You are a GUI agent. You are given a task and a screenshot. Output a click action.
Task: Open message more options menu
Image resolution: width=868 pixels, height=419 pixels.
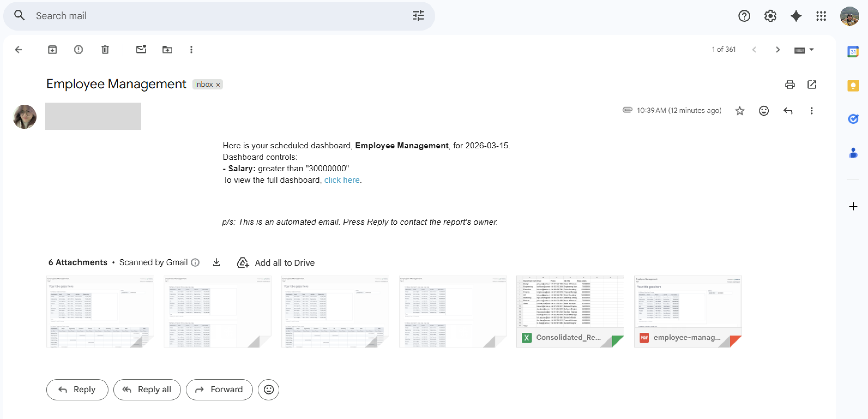811,110
